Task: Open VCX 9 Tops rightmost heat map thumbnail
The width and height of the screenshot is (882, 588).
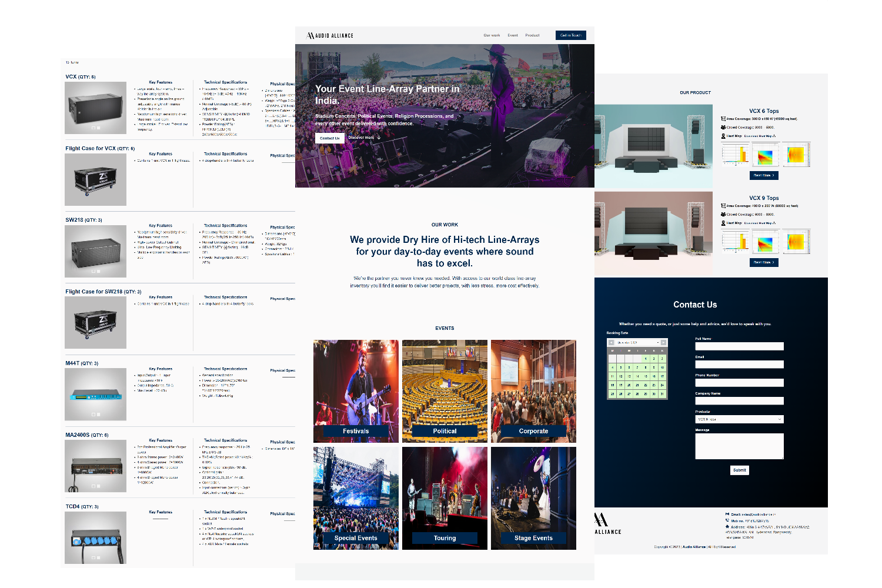Action: click(796, 242)
